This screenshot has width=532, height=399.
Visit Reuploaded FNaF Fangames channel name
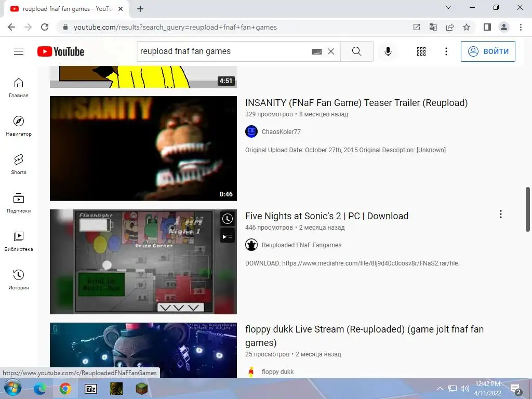[x=301, y=245]
